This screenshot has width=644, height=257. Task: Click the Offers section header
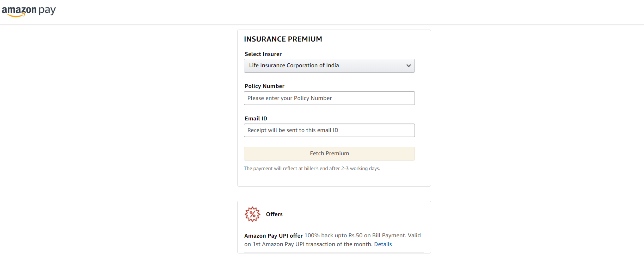tap(274, 214)
